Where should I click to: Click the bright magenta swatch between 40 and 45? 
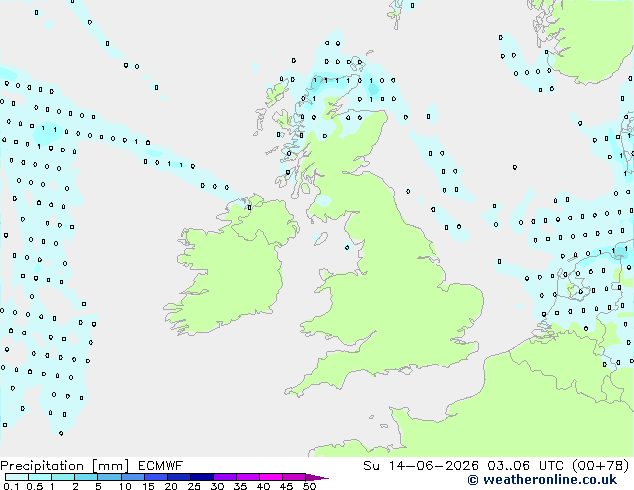click(x=271, y=477)
